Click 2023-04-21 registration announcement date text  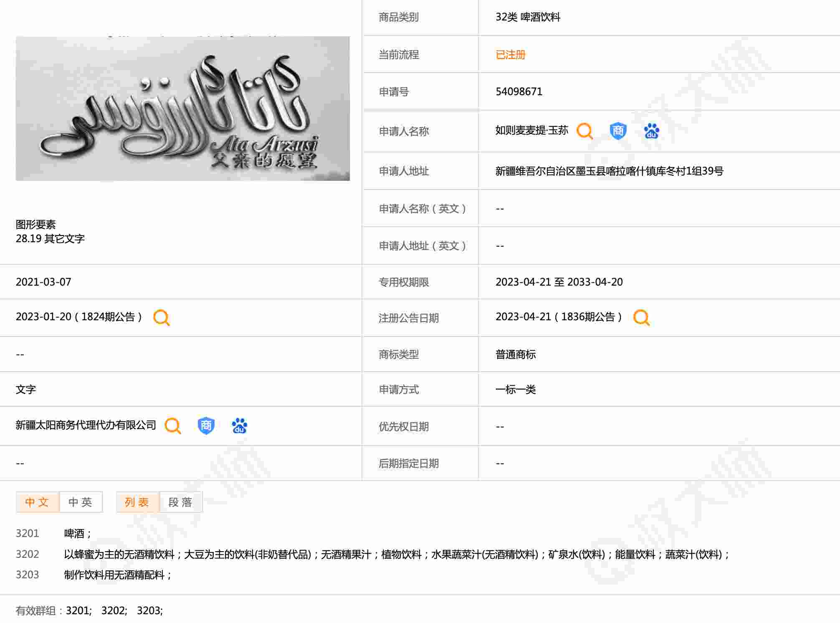tap(523, 317)
